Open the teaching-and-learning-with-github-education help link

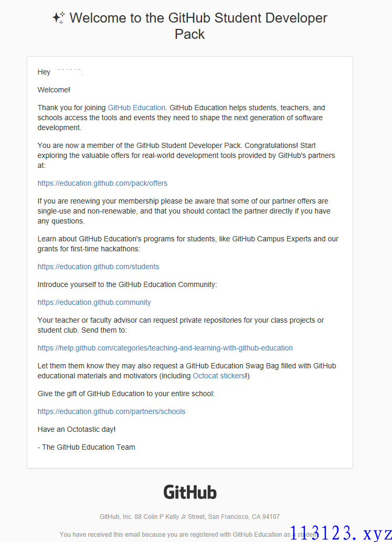(x=165, y=348)
